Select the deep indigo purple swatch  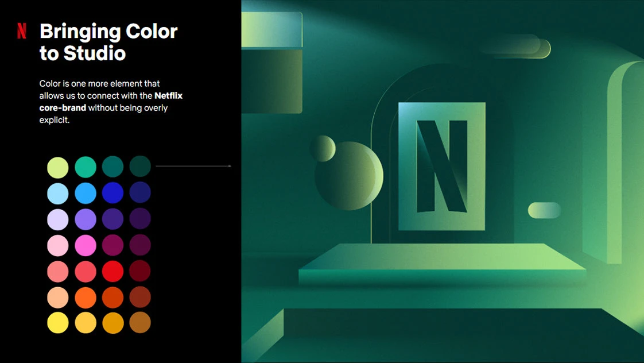click(x=112, y=219)
